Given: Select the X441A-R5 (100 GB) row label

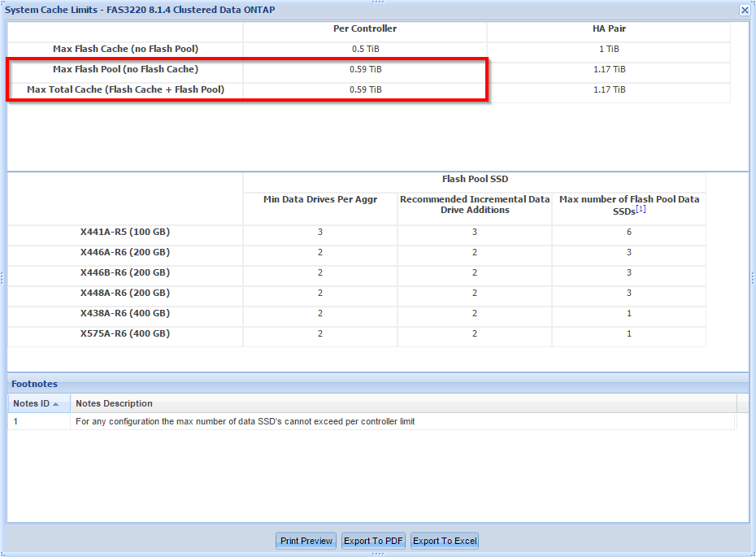Looking at the screenshot, I should [x=125, y=232].
